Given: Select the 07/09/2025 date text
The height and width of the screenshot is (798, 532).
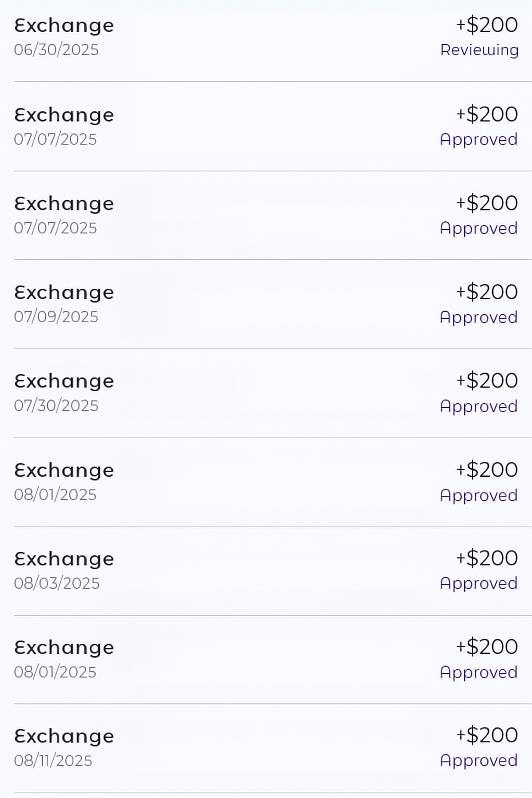Looking at the screenshot, I should 56,316.
